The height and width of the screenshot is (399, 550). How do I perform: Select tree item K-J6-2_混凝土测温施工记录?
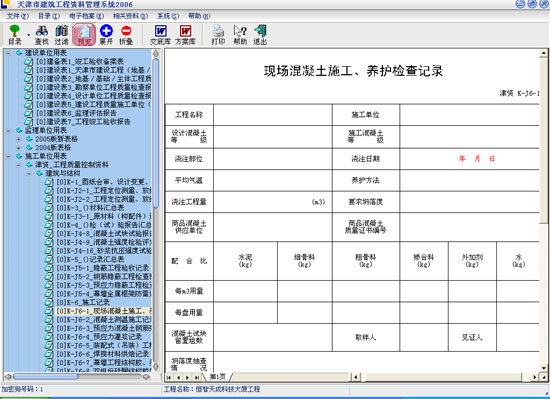click(x=103, y=320)
